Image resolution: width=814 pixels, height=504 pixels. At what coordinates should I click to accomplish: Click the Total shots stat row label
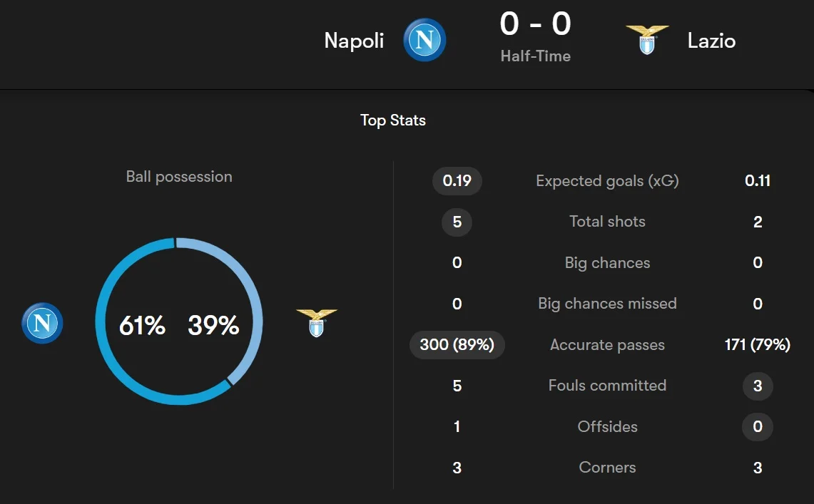pyautogui.click(x=607, y=222)
